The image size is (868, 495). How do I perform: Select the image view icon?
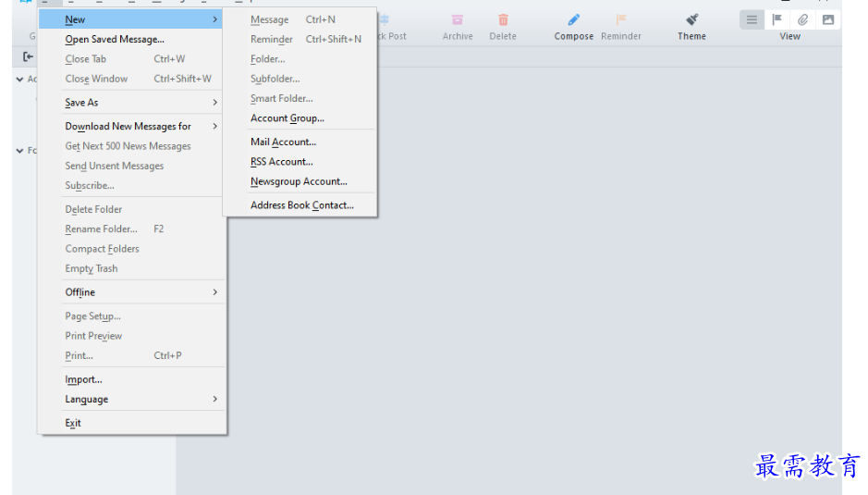click(x=828, y=20)
